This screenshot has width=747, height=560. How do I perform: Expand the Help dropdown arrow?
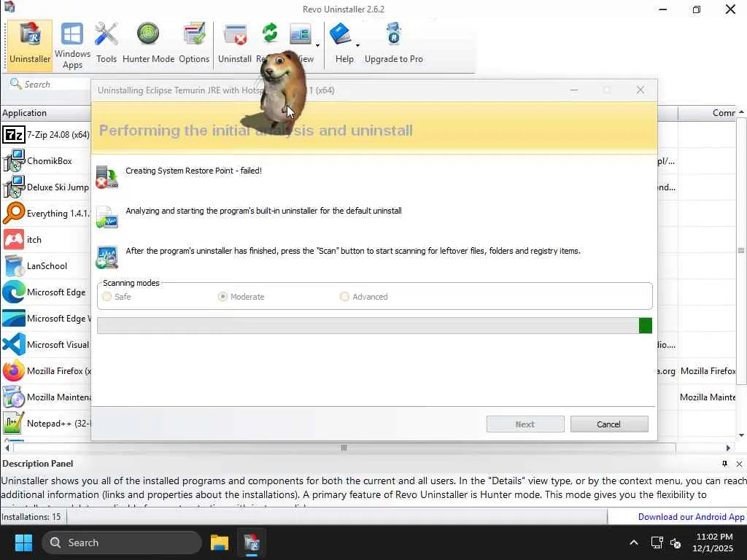(357, 46)
